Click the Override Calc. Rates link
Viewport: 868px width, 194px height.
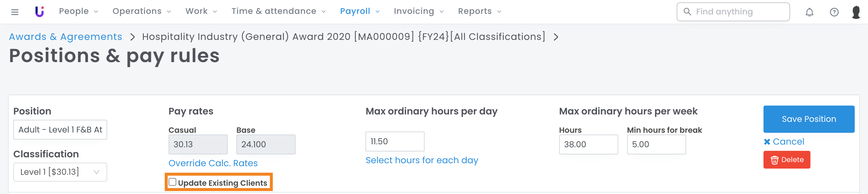[x=213, y=163]
